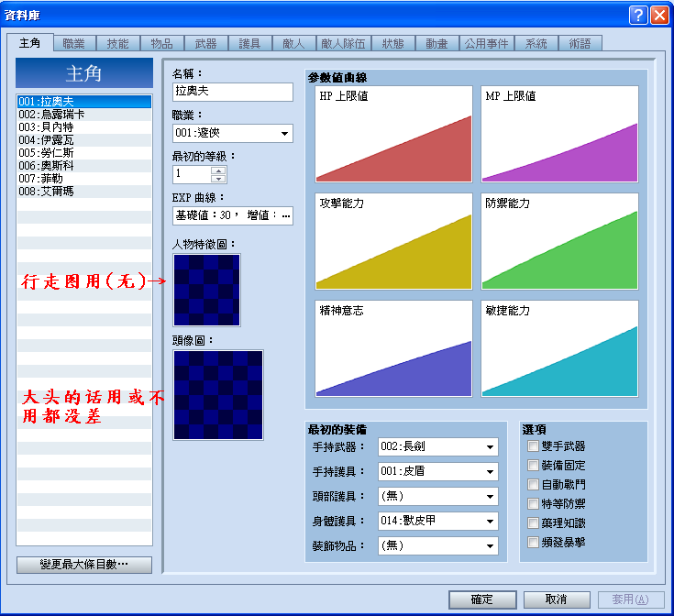Close the 資料庫 window

pos(659,15)
